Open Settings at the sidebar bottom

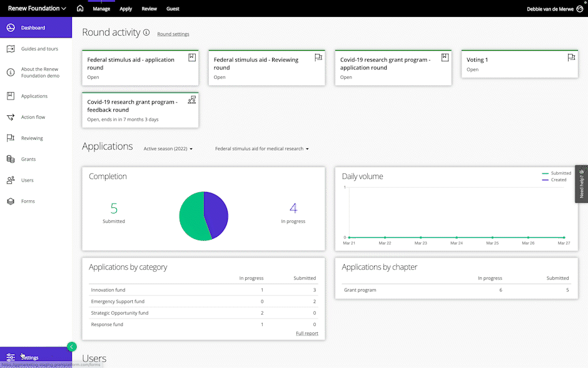(30, 357)
